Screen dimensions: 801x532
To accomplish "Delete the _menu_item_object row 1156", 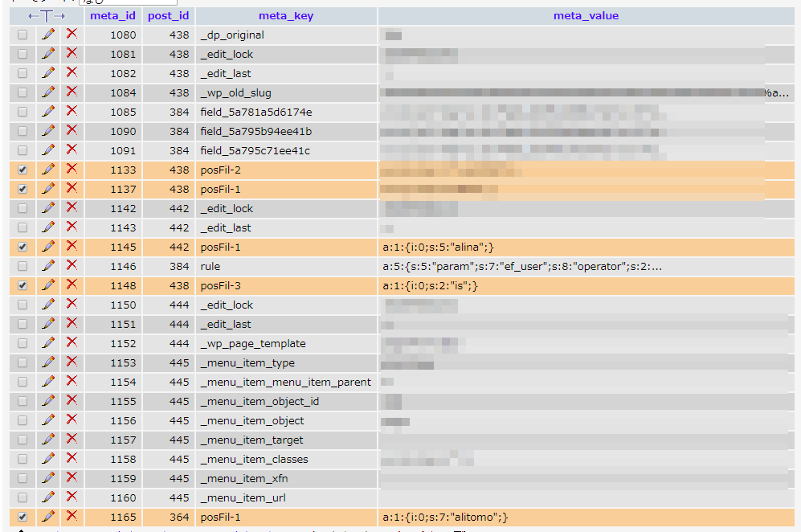I will pos(72,419).
